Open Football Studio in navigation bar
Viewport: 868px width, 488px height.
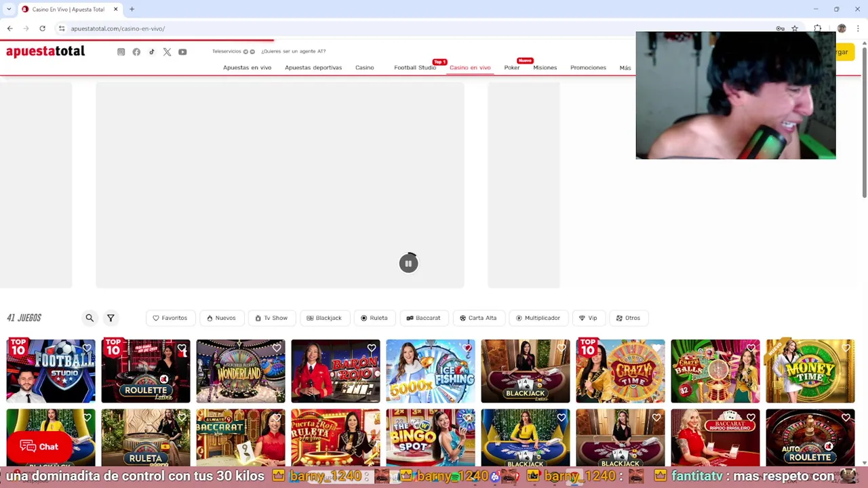click(x=415, y=68)
